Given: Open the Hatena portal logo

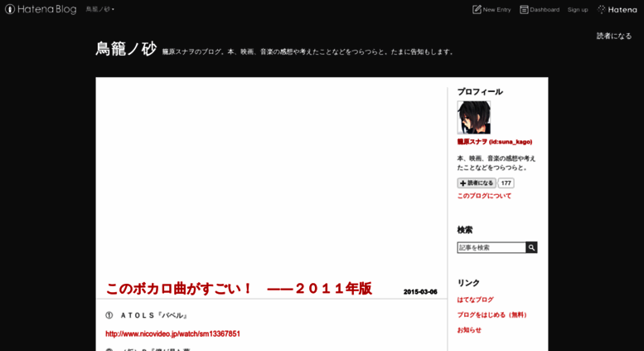Looking at the screenshot, I should (x=617, y=9).
